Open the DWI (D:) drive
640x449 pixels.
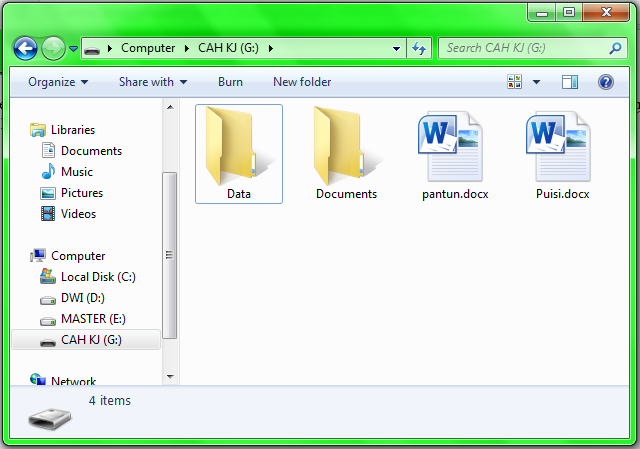click(x=83, y=298)
